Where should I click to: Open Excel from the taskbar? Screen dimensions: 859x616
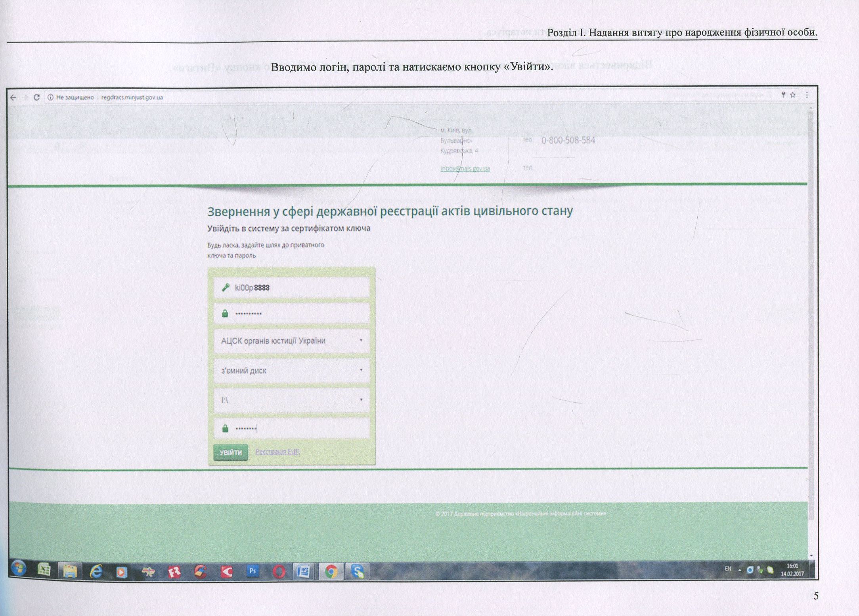44,570
